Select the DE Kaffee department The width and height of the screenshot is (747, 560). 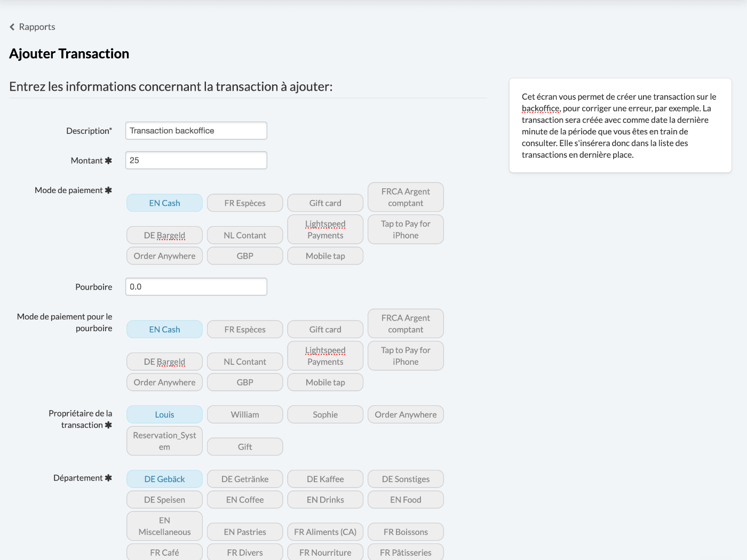click(325, 479)
